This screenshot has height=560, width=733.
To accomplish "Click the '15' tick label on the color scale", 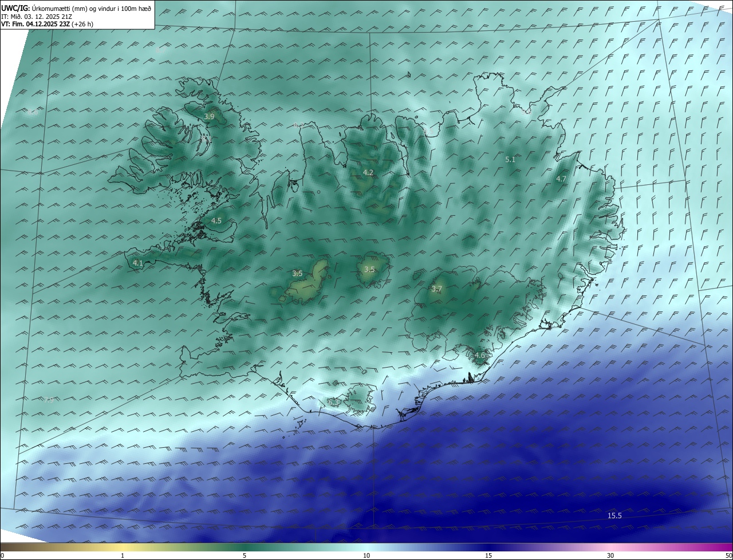I will 488,555.
